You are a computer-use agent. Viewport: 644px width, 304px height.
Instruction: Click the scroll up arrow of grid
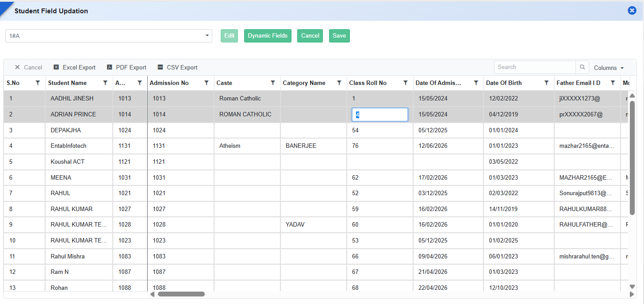632,96
